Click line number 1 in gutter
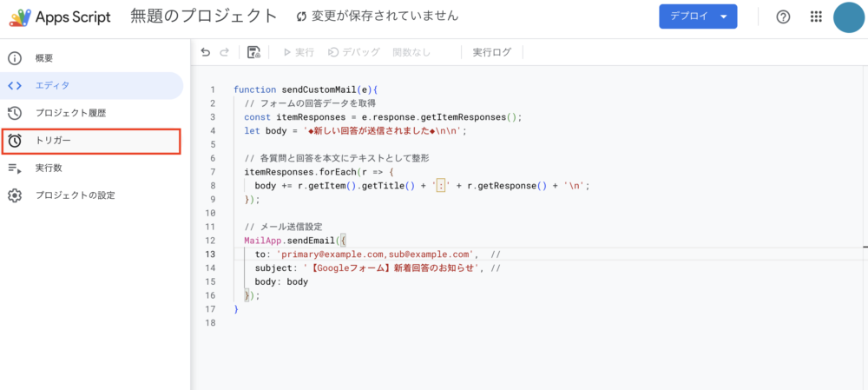Viewport: 868px width, 390px height. pyautogui.click(x=213, y=89)
